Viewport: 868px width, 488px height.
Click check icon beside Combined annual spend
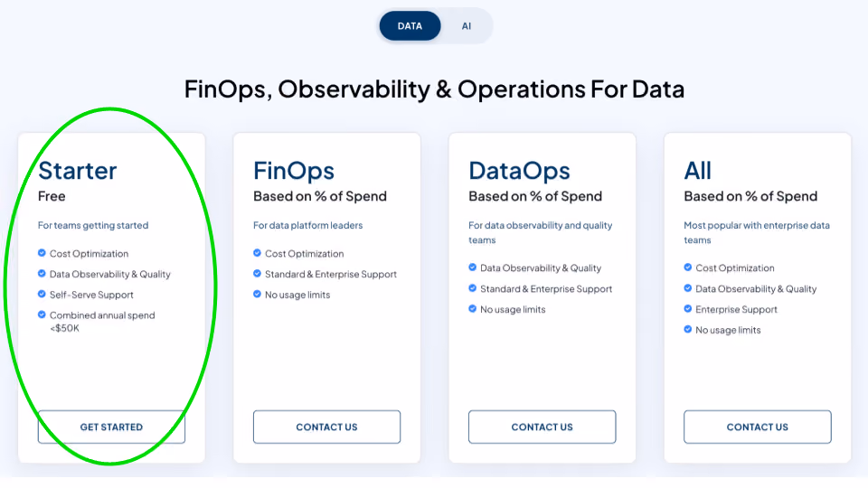42,314
